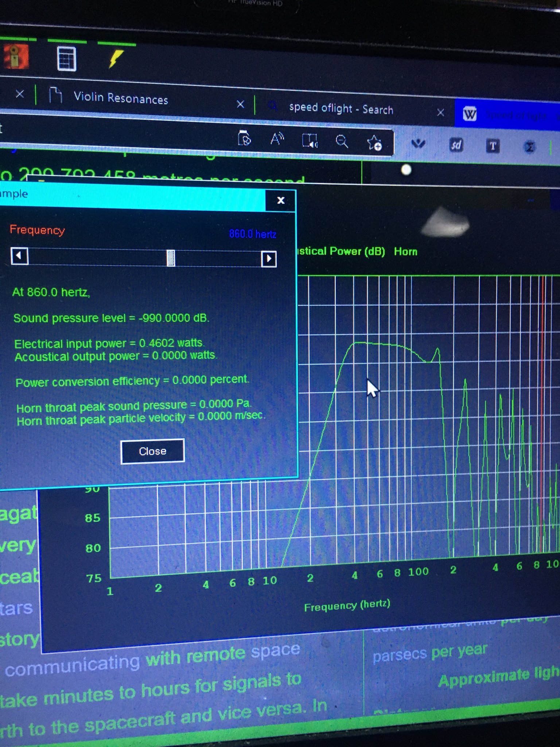Click the page shield icon in address bar
This screenshot has height=747, width=560.
[244, 138]
